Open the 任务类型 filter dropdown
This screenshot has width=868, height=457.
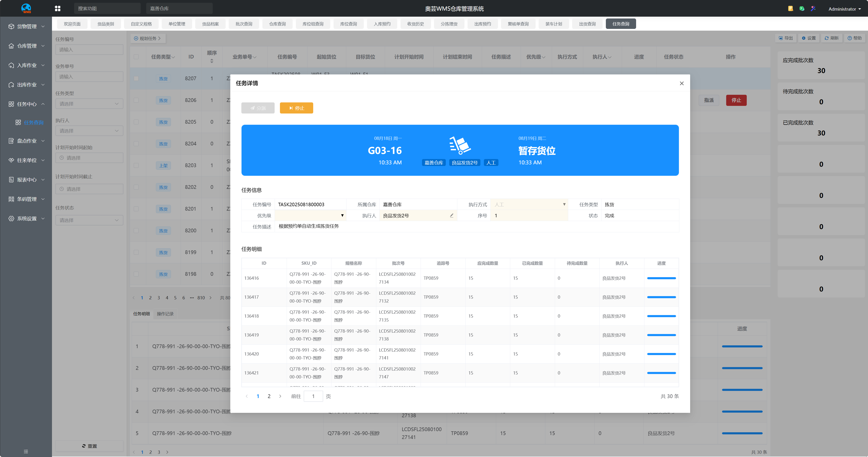point(89,104)
